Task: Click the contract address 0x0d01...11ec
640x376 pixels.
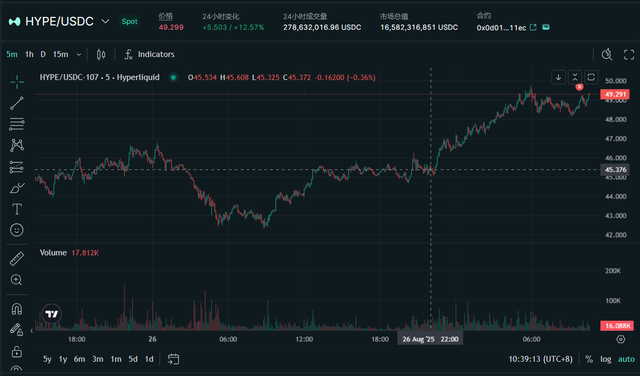Action: coord(501,28)
